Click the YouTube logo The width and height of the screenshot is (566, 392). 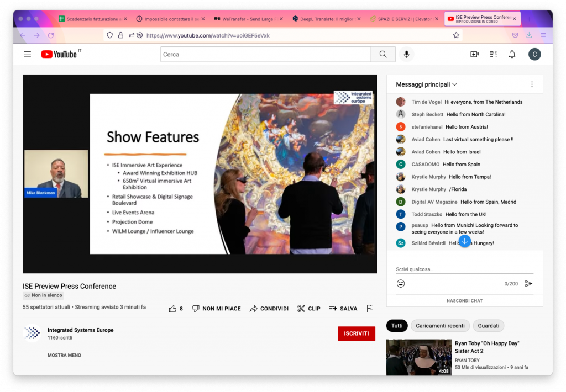click(x=59, y=54)
